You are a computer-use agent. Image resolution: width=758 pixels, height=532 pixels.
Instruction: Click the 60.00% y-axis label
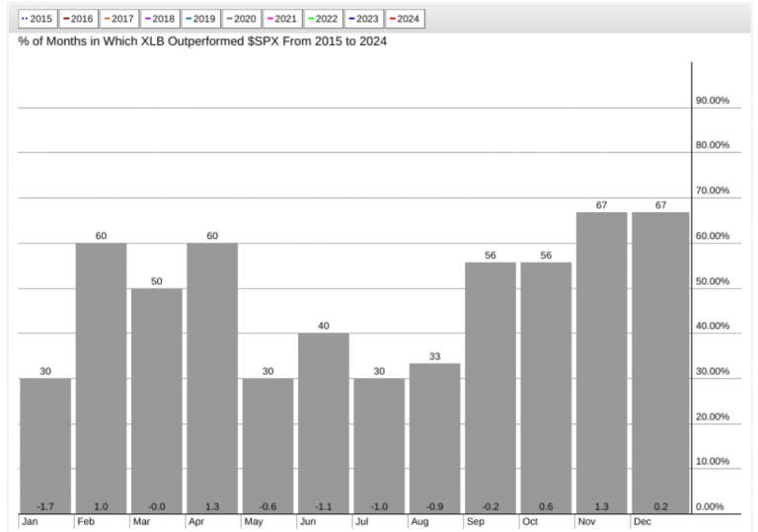click(712, 236)
